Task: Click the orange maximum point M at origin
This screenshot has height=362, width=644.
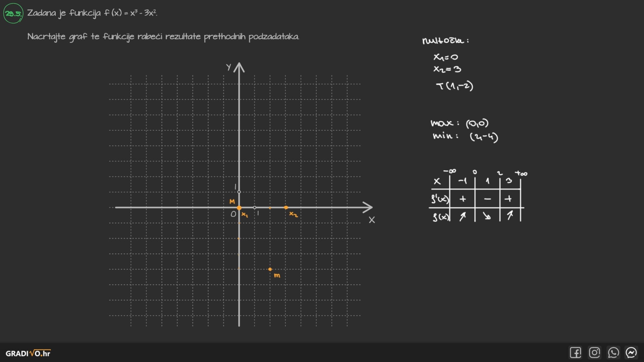Action: [x=239, y=208]
